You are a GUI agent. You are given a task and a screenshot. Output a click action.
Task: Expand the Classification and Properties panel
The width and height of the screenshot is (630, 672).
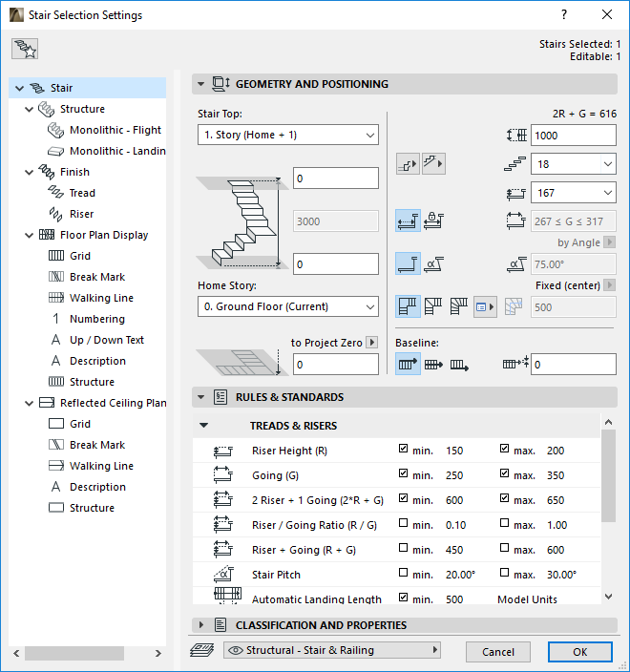pyautogui.click(x=200, y=625)
